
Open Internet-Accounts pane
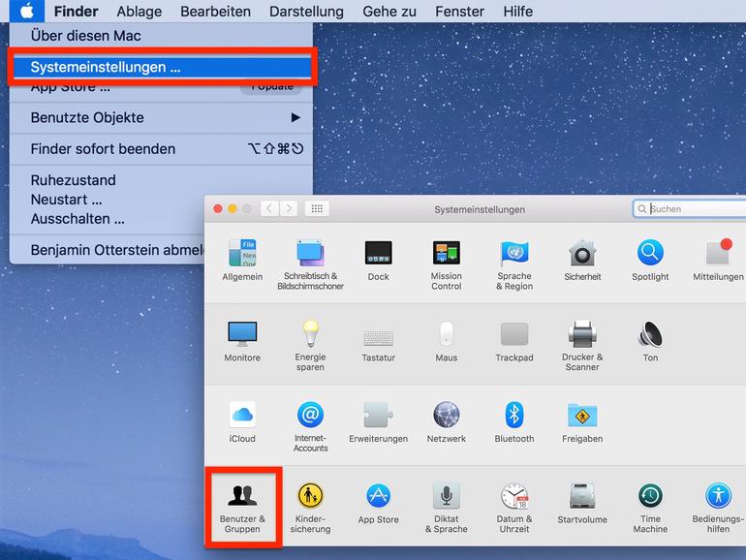(310, 426)
